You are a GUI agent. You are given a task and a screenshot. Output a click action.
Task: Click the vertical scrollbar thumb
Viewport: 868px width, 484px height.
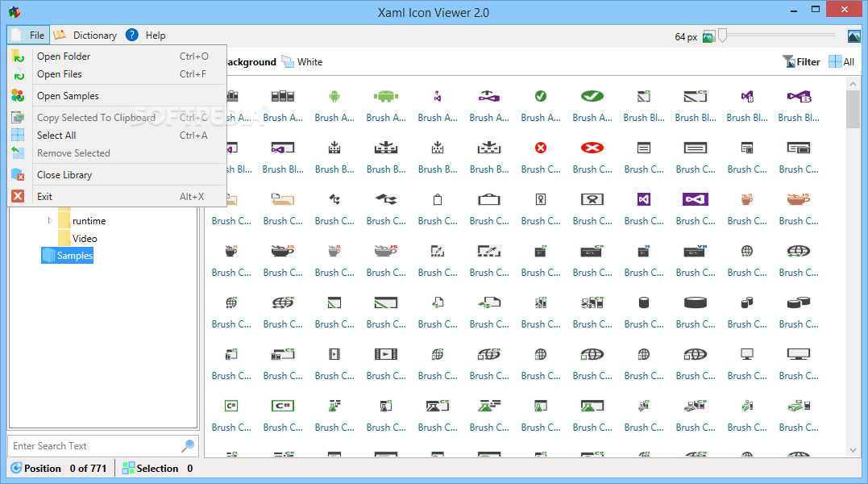(x=853, y=109)
